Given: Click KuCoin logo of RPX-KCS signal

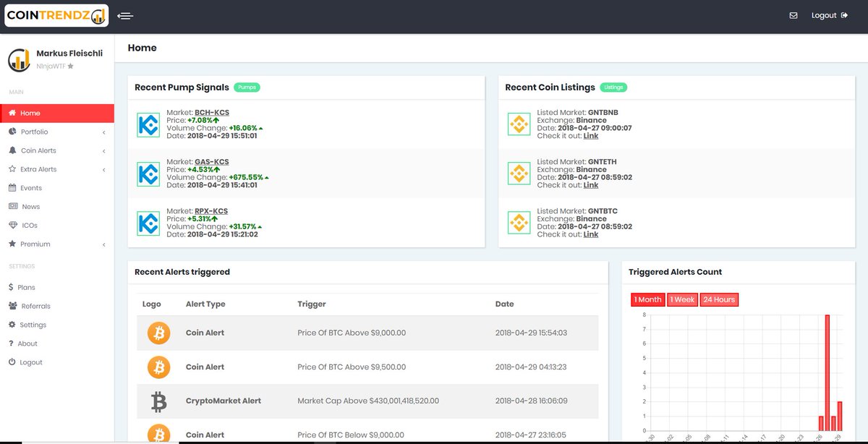Looking at the screenshot, I should 148,223.
